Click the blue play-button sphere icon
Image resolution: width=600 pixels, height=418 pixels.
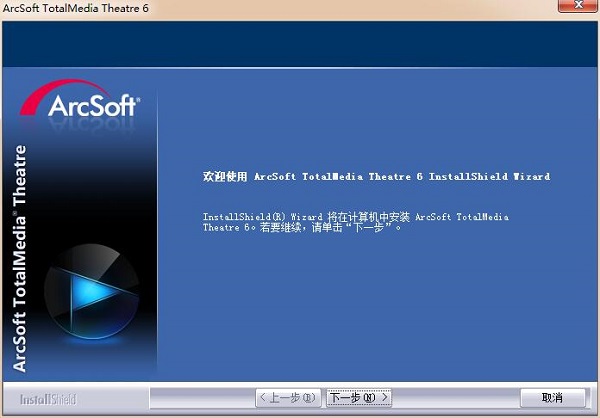pos(91,291)
